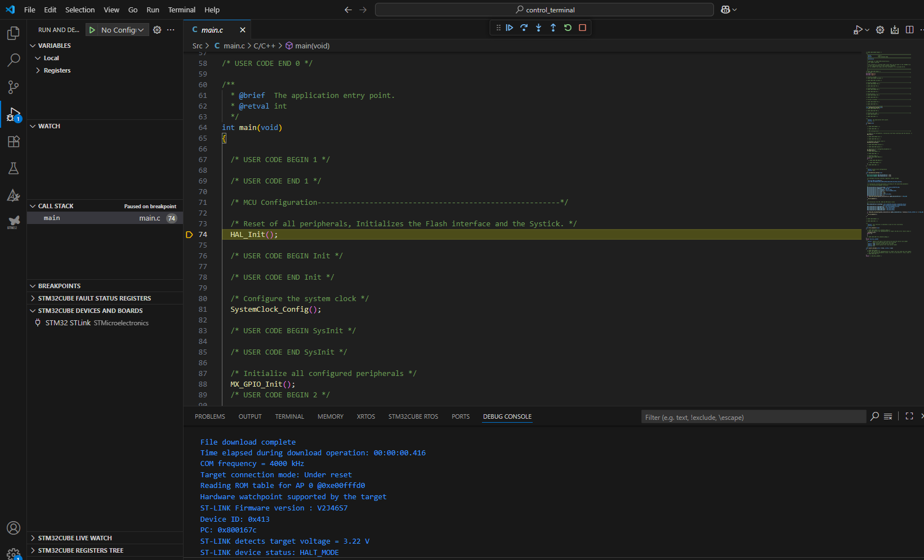
Task: Click the red Stop debugging square
Action: (x=583, y=28)
